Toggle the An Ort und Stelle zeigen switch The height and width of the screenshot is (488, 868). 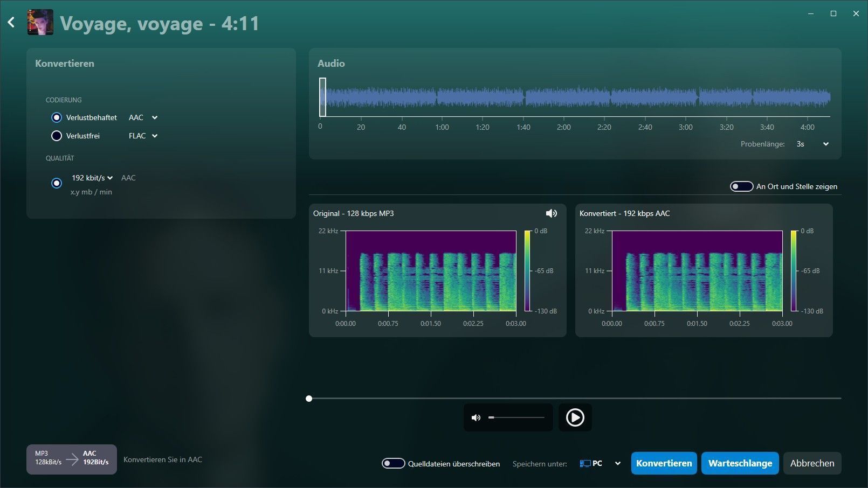click(741, 186)
